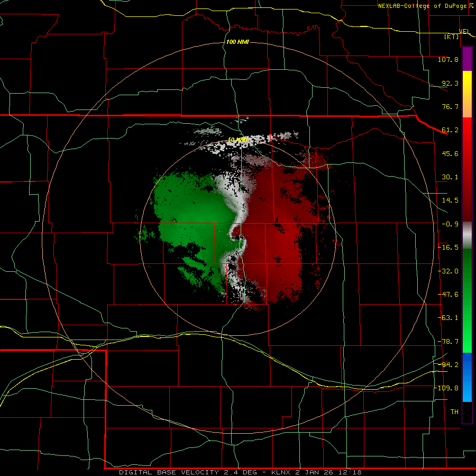Click the -109.8 scale value
Image resolution: width=476 pixels, height=476 pixels.
(446, 388)
